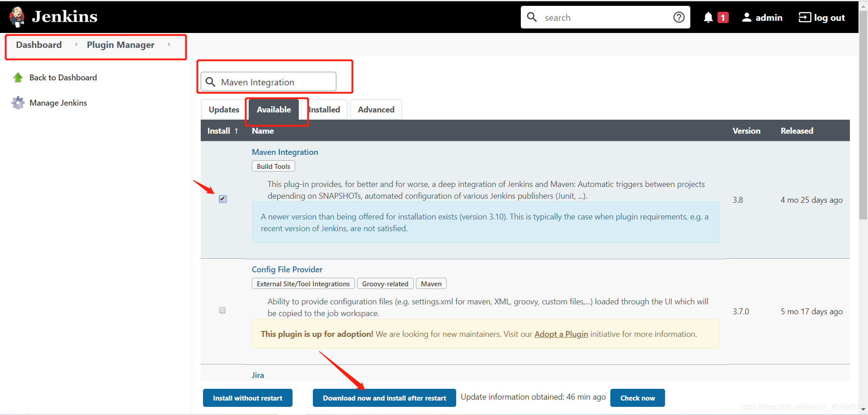Click the Maven category tag
The height and width of the screenshot is (415, 868).
(431, 284)
